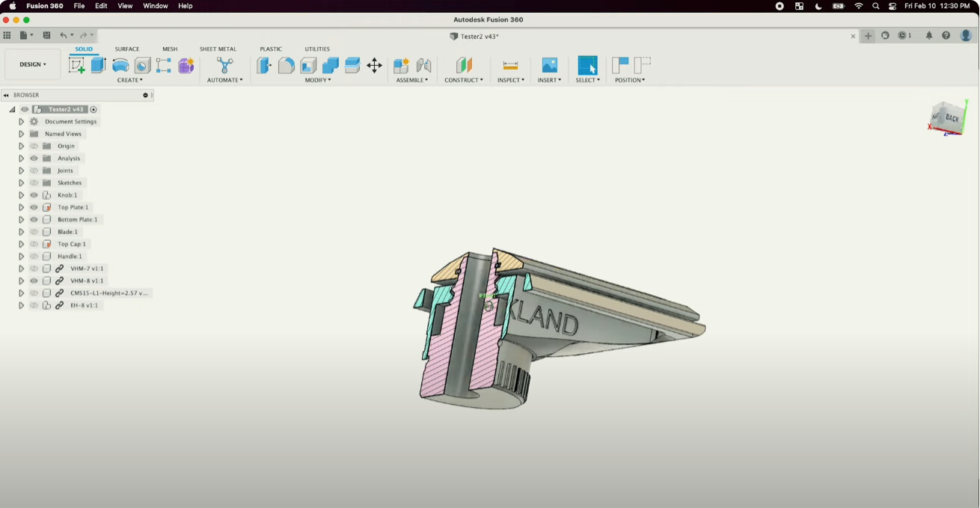Select the Extrude tool

[x=99, y=66]
